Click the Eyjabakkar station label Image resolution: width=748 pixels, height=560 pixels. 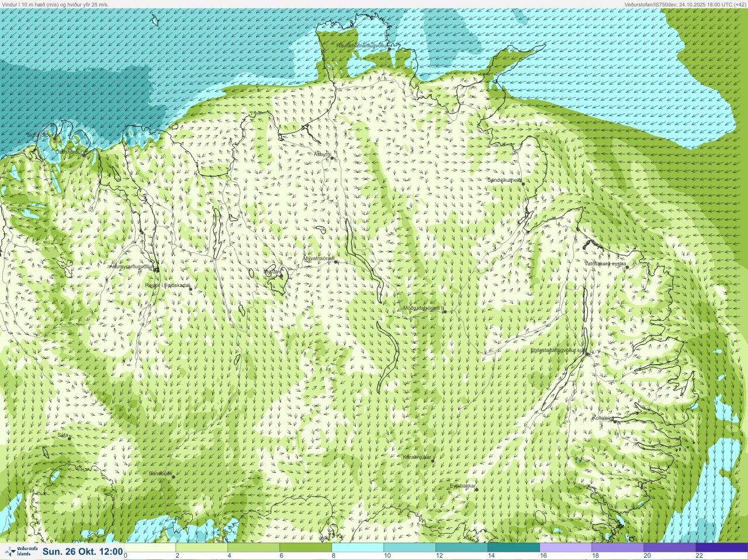point(463,486)
